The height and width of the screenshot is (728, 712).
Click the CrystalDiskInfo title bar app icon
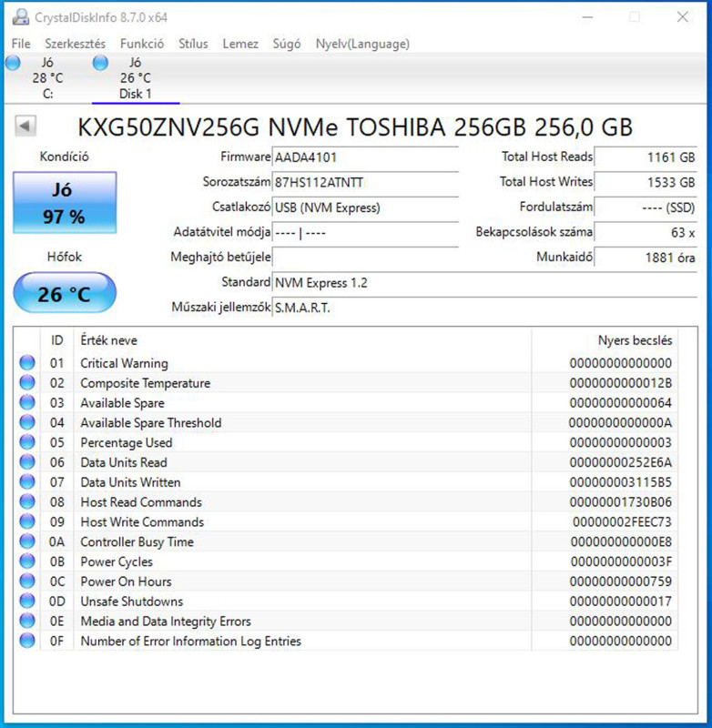point(20,17)
